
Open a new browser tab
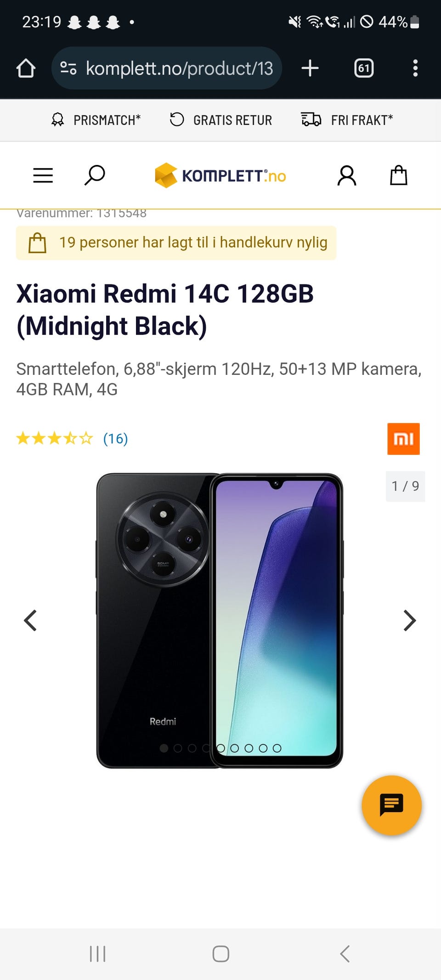click(x=310, y=68)
